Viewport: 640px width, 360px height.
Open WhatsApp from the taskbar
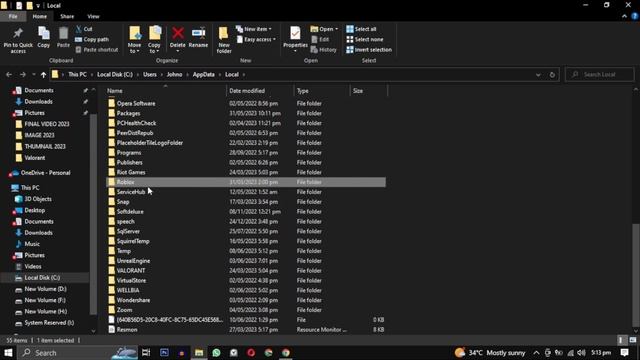216,353
